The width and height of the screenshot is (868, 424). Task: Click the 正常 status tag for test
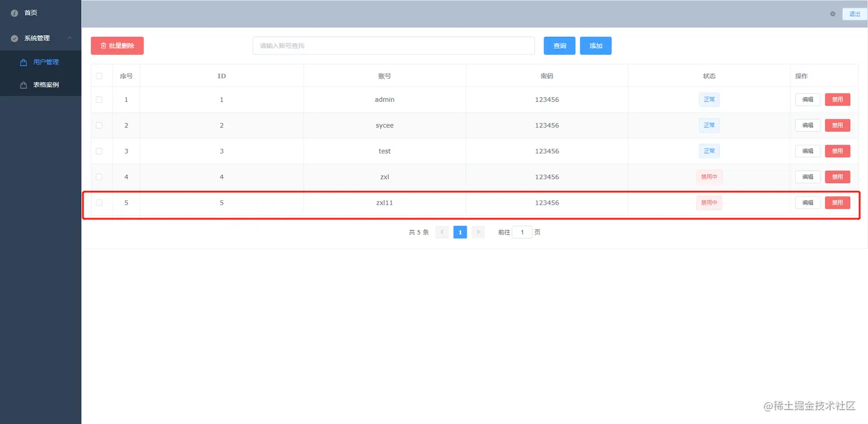coord(709,151)
